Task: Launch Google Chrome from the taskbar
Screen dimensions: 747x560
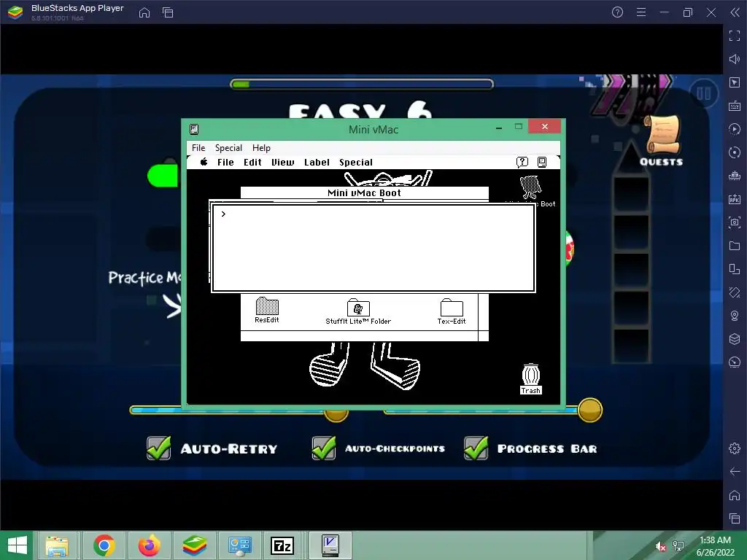Action: (x=104, y=545)
